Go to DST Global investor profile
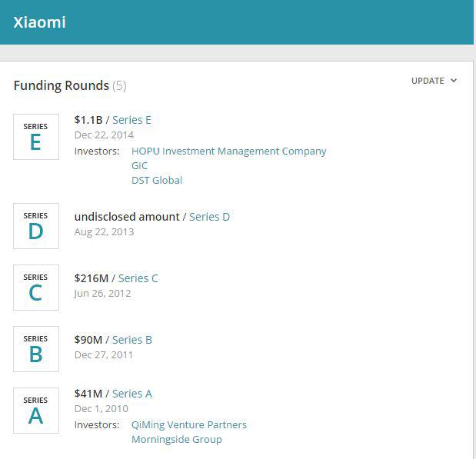The height and width of the screenshot is (459, 476). click(157, 181)
